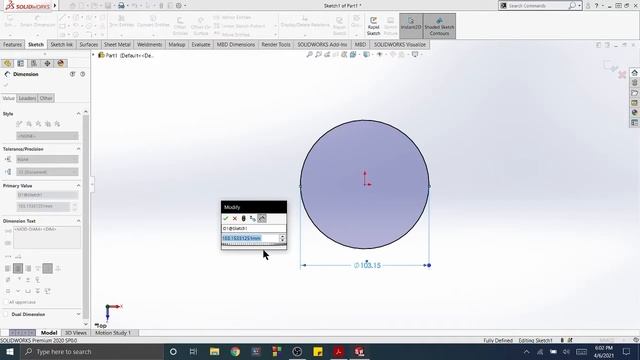This screenshot has height=360, width=640.
Task: Open Design Library in the task pane
Action: pos(634,83)
